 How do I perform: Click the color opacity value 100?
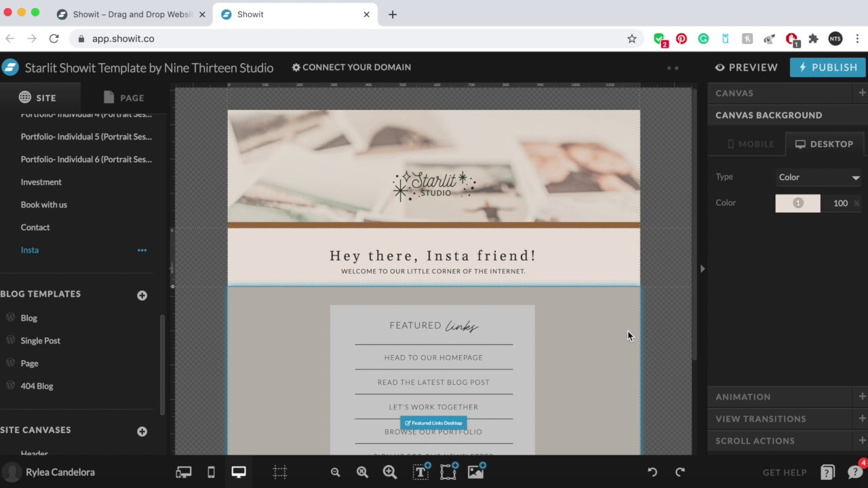click(x=840, y=203)
